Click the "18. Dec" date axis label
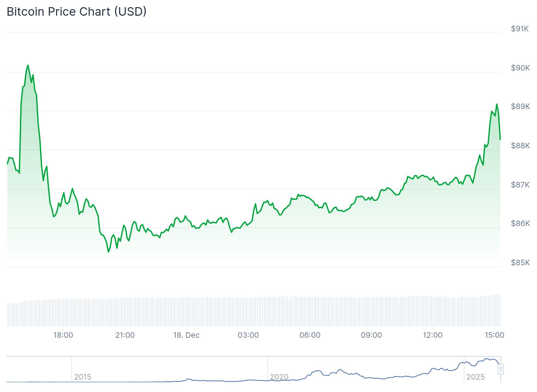 pyautogui.click(x=186, y=335)
